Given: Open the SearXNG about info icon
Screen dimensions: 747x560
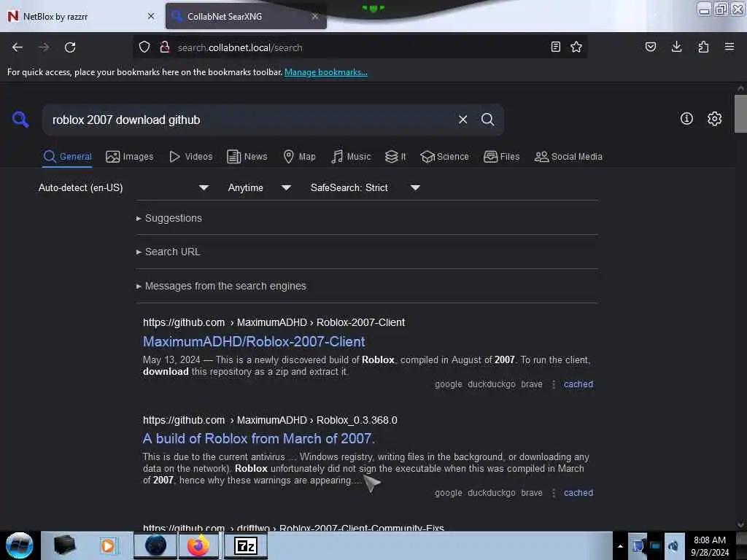Looking at the screenshot, I should click(x=686, y=119).
